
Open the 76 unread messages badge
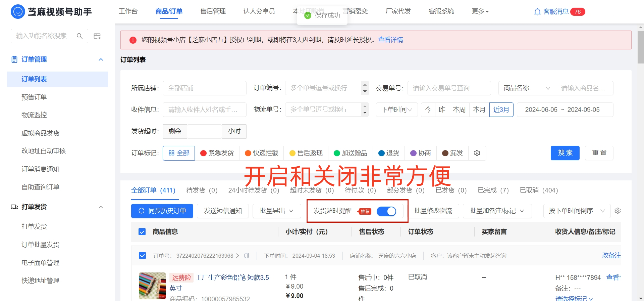click(578, 12)
